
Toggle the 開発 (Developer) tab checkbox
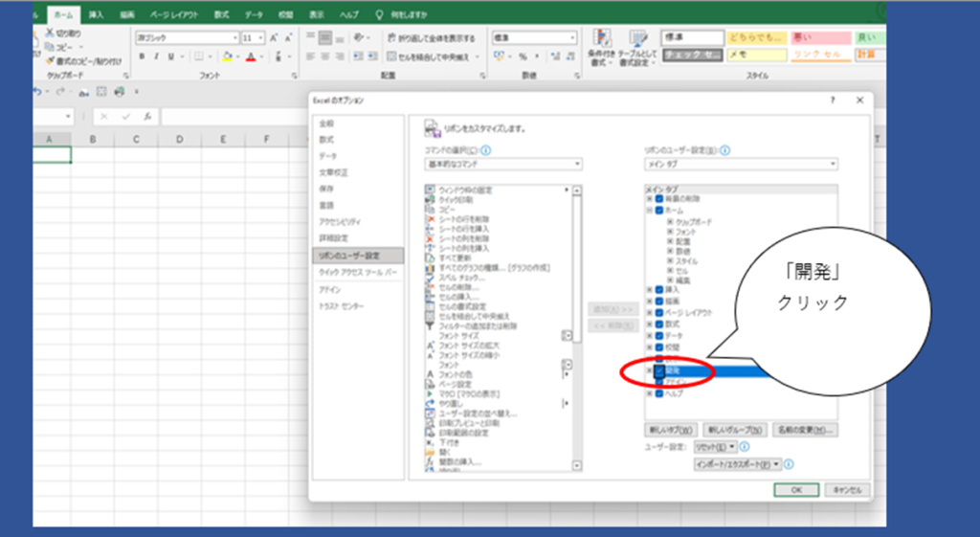658,370
